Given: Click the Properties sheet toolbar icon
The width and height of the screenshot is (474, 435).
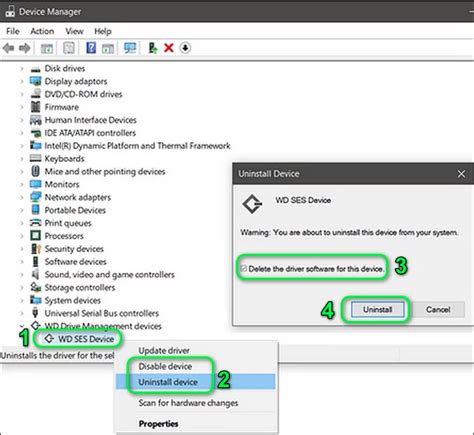Looking at the screenshot, I should (69, 48).
